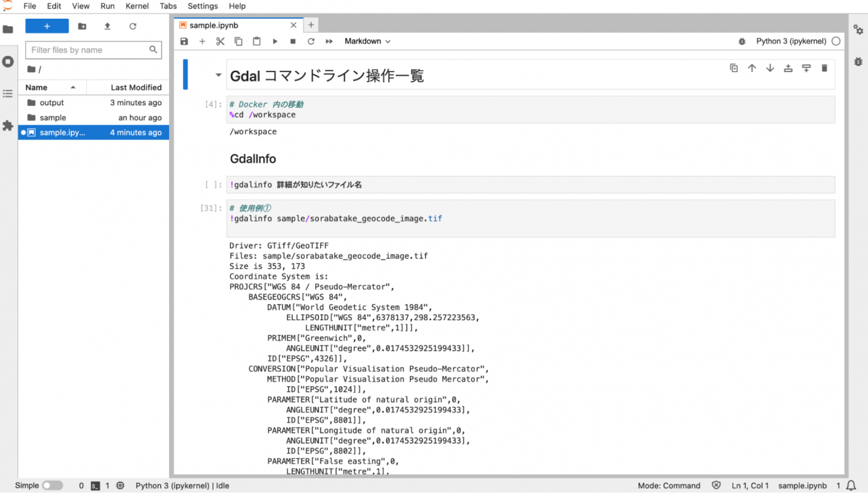868x493 pixels.
Task: Open notifications via the bell icon
Action: click(851, 486)
